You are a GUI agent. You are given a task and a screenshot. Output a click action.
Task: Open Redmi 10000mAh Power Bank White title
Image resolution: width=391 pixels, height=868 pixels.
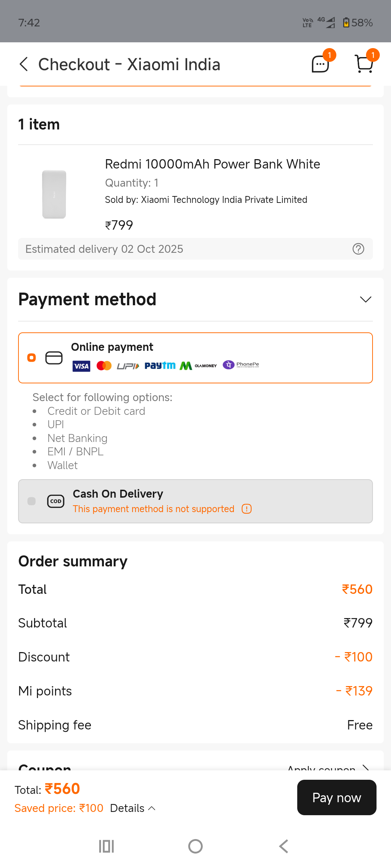(x=213, y=164)
